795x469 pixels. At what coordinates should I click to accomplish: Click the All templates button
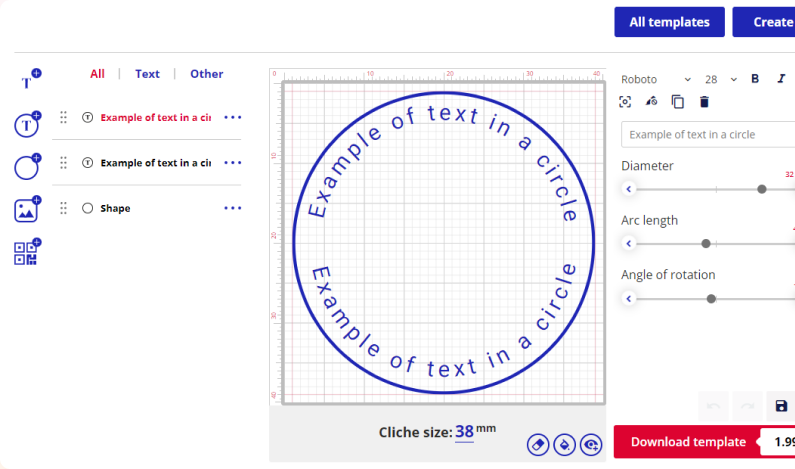[x=669, y=22]
